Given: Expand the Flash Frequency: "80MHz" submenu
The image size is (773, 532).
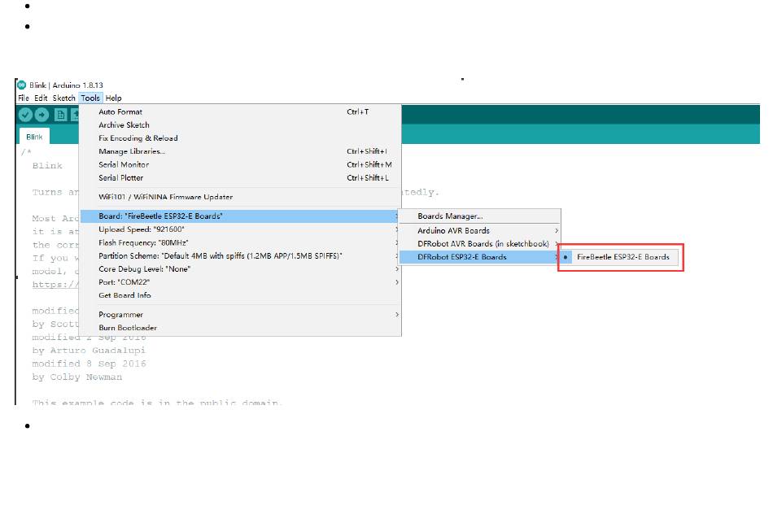Looking at the screenshot, I should 241,242.
